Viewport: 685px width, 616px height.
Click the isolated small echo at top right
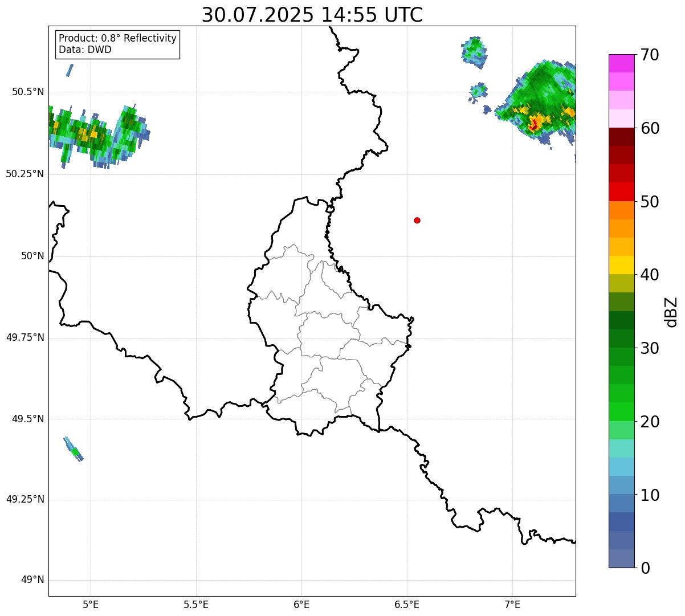[474, 52]
